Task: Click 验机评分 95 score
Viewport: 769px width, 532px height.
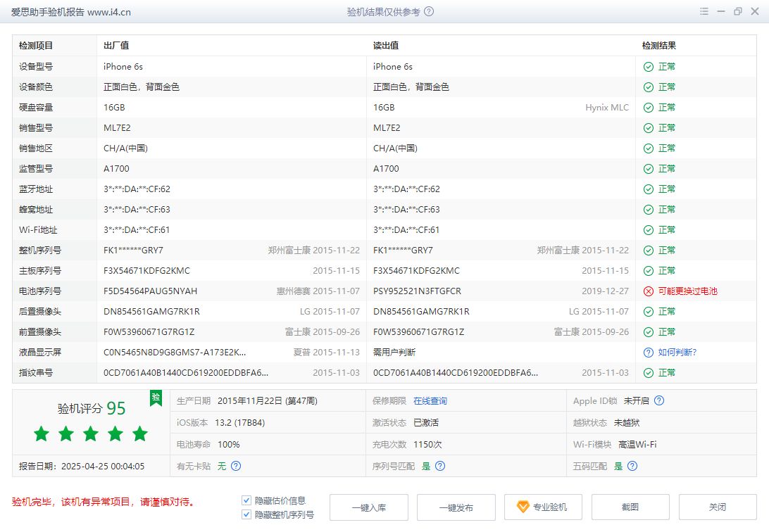Action: tap(92, 408)
